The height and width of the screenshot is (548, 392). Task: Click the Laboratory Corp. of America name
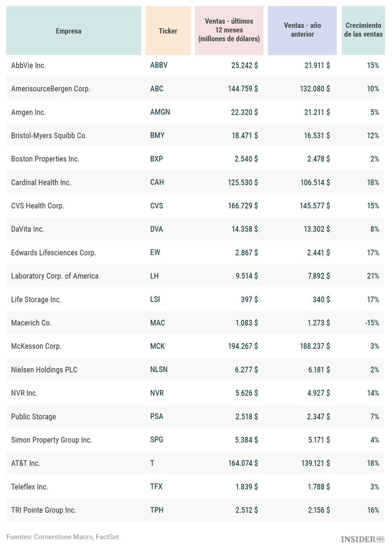point(55,276)
